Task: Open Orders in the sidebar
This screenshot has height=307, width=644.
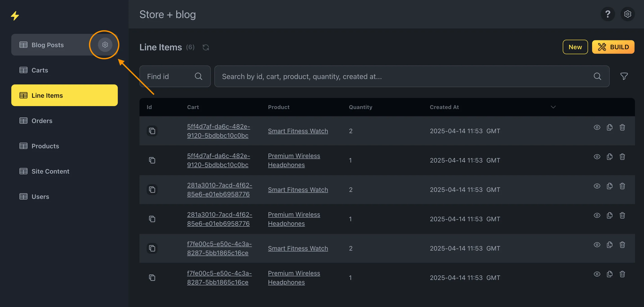Action: [x=42, y=121]
